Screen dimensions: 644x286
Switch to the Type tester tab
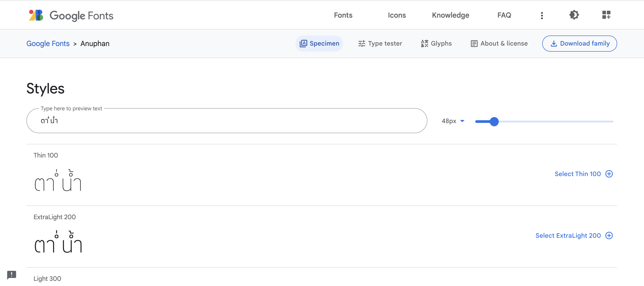[380, 43]
